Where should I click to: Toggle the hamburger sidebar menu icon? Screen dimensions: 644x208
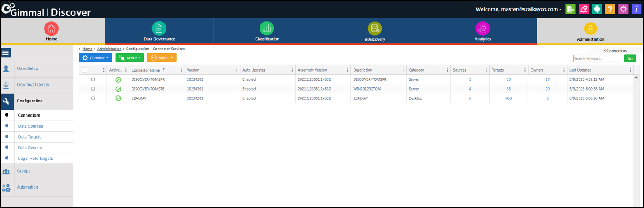coord(6,53)
